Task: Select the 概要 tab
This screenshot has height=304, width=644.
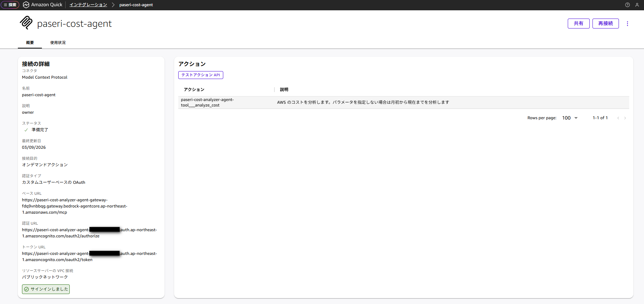Action: tap(30, 43)
